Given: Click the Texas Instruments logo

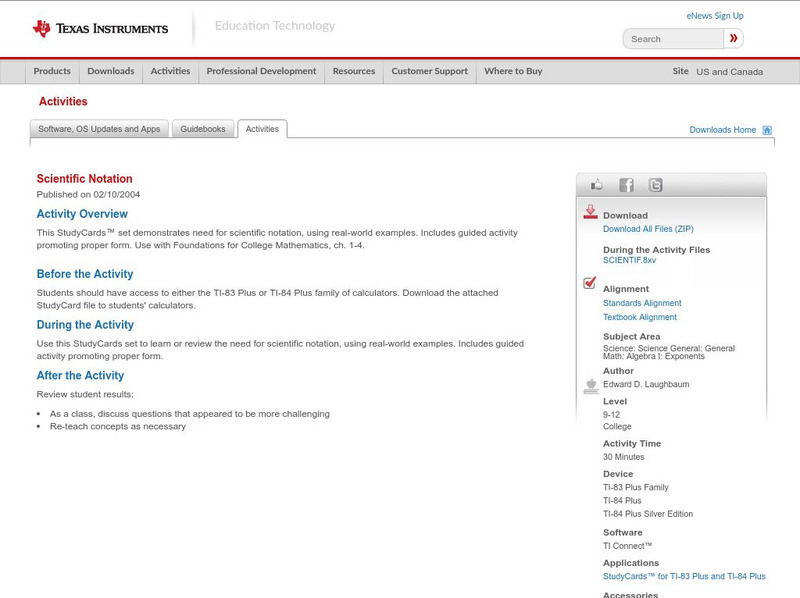Looking at the screenshot, I should (x=100, y=29).
